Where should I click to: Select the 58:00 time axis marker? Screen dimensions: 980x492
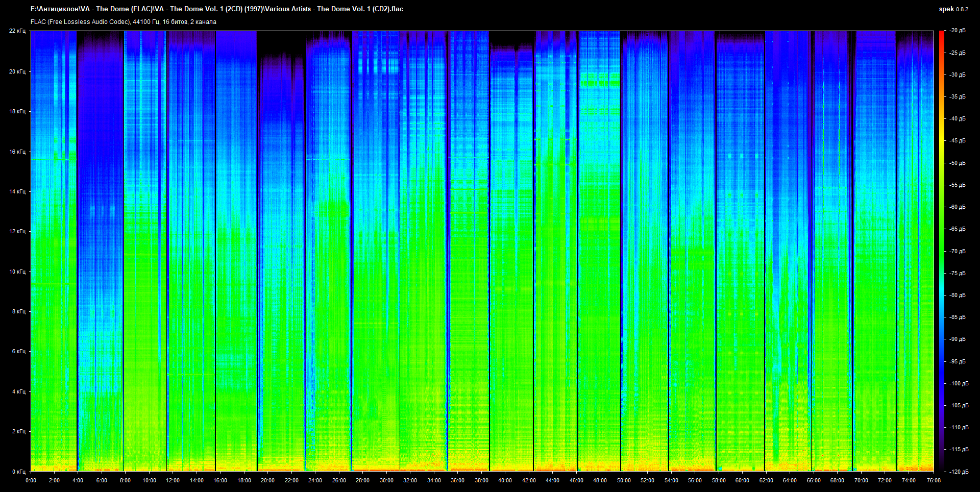(x=719, y=480)
